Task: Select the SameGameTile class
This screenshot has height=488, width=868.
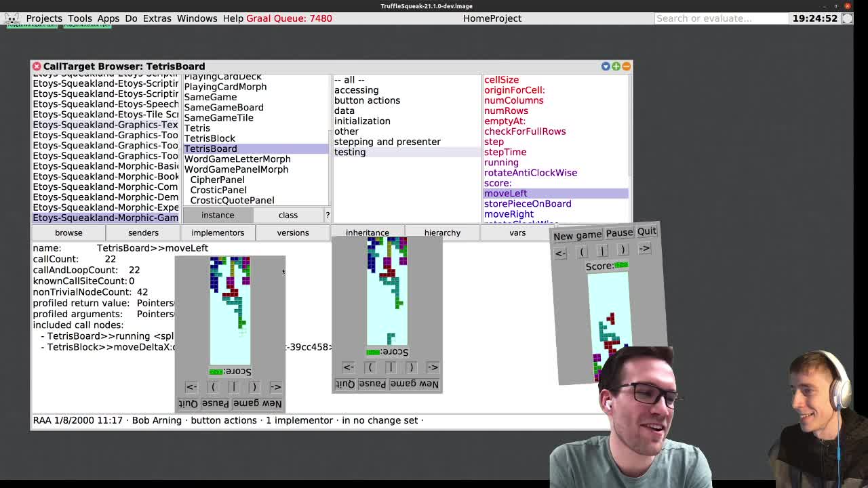Action: [218, 117]
